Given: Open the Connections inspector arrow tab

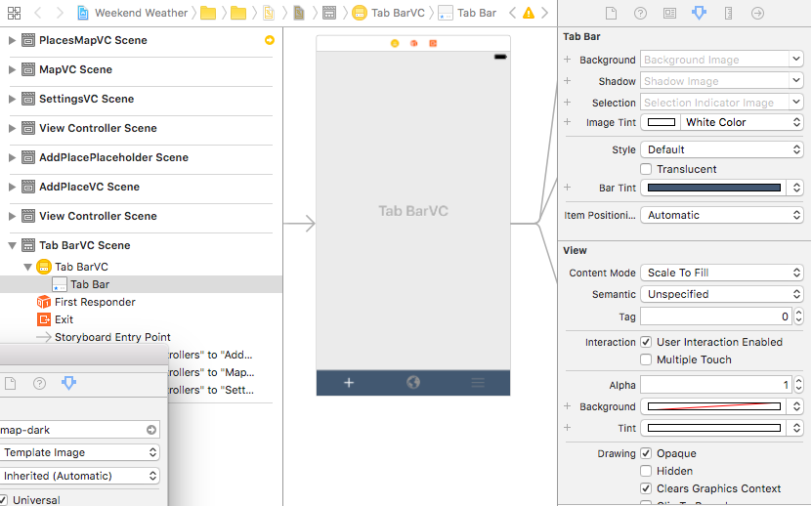Looking at the screenshot, I should [757, 13].
